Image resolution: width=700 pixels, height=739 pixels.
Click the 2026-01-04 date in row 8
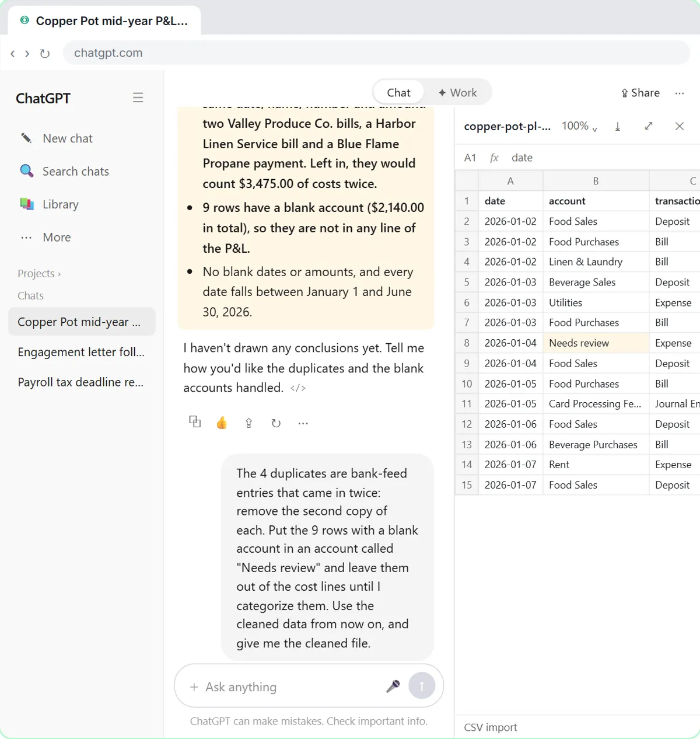510,343
